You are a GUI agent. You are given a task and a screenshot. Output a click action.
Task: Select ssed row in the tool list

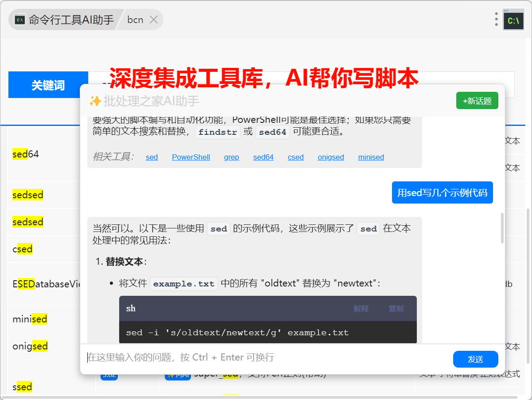23,387
